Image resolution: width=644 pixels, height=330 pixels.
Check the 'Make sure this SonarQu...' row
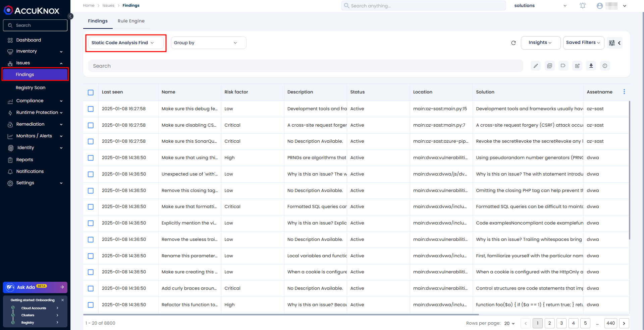coord(91,141)
